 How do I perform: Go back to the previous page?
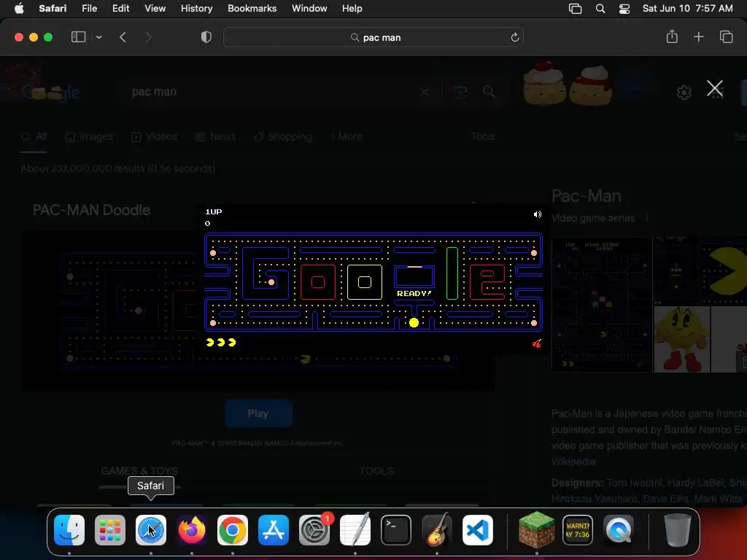pos(123,37)
